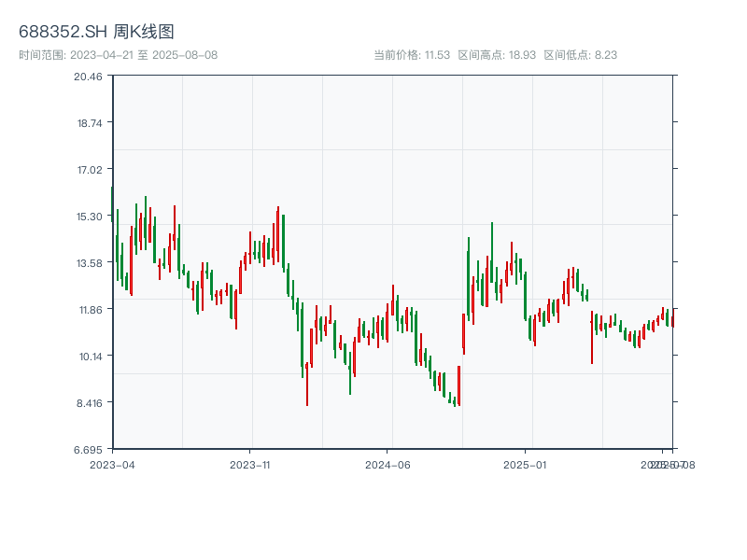Click the 15.30 y-axis label
The height and width of the screenshot is (560, 747).
pos(88,217)
